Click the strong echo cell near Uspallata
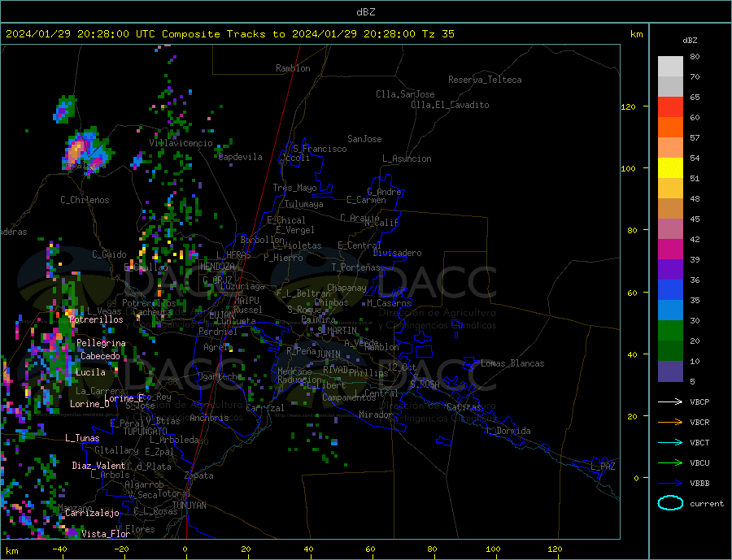The image size is (732, 560). coord(78,150)
